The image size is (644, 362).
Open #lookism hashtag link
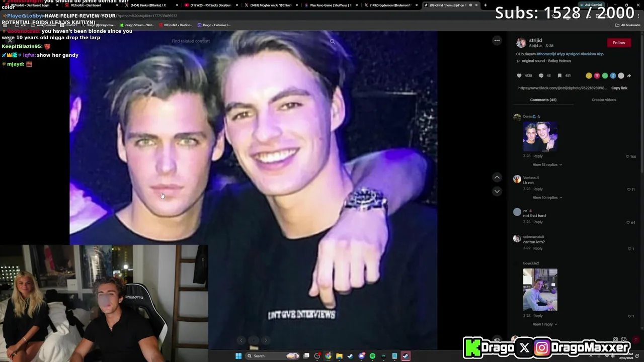(588, 54)
